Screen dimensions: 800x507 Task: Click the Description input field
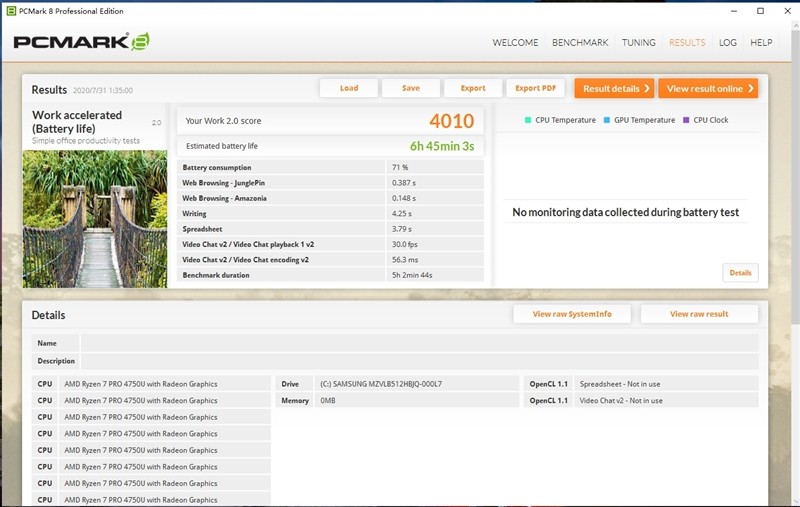419,361
